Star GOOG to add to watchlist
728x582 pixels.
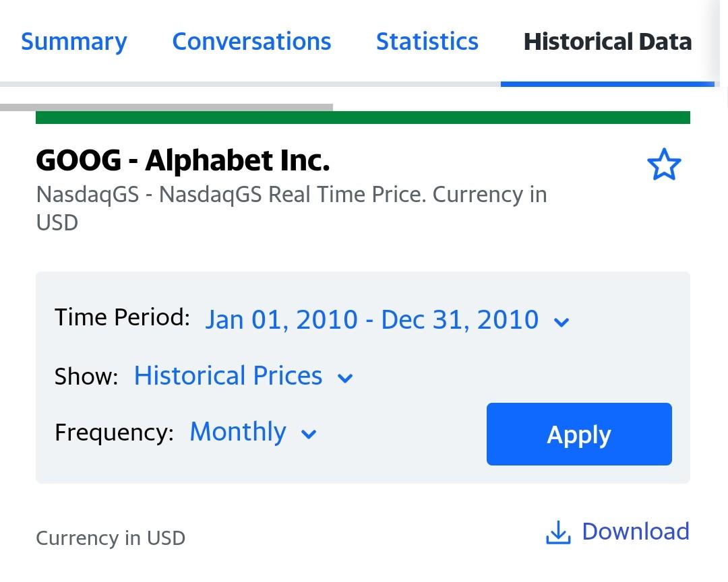pos(664,165)
